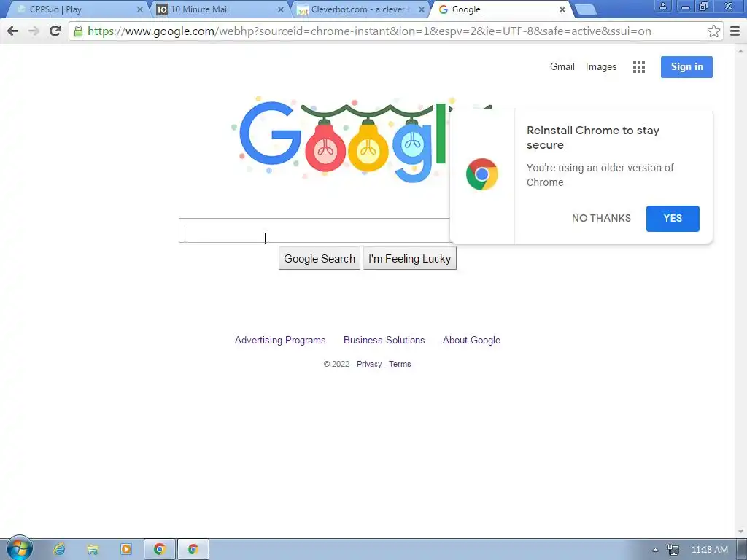Focus the Google search input box
The image size is (747, 560).
click(x=314, y=230)
